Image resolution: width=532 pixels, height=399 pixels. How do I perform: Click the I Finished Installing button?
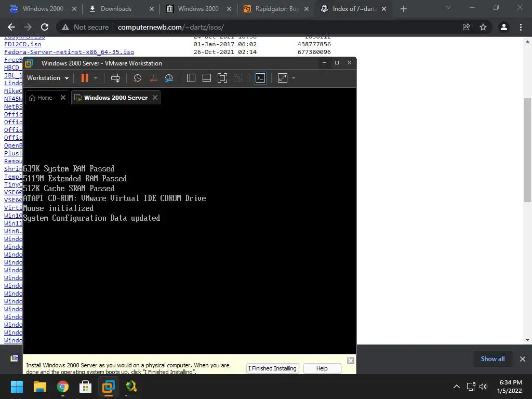[272, 368]
